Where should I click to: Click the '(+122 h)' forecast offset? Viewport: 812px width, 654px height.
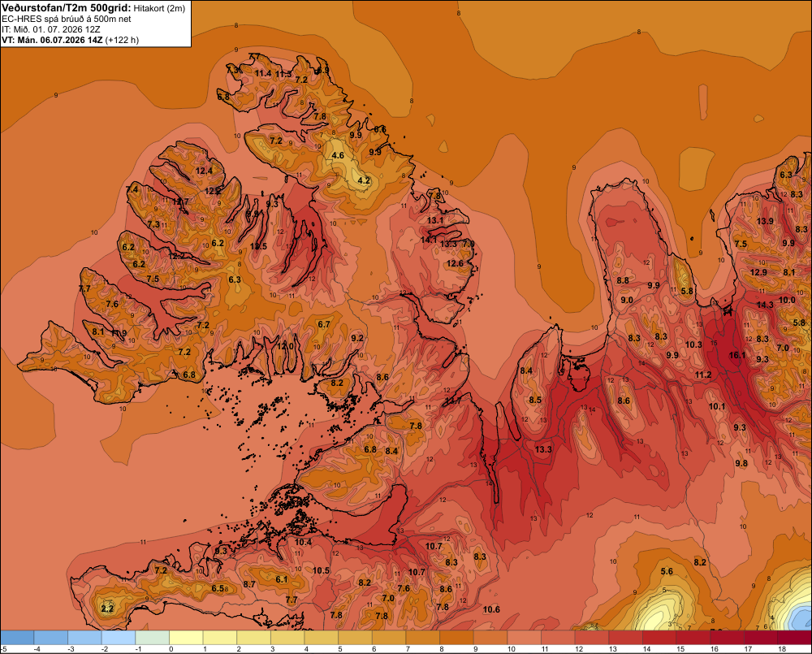point(123,40)
